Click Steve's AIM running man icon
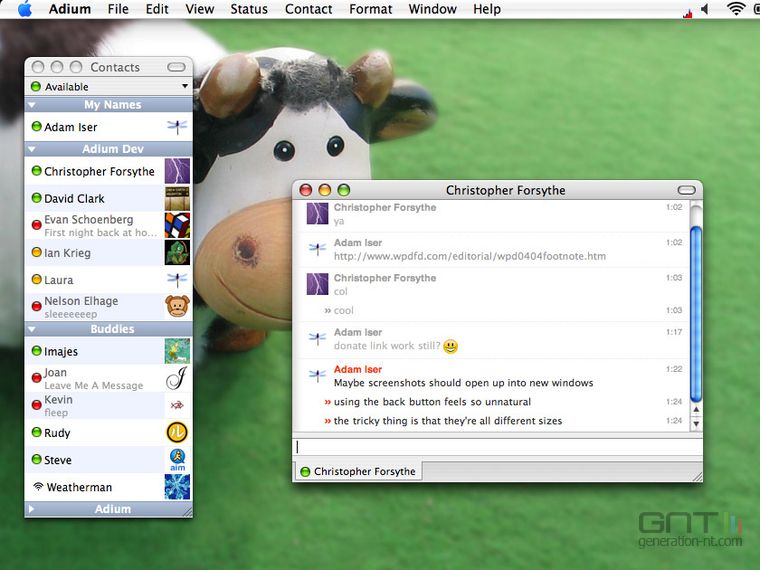The width and height of the screenshot is (760, 570). click(x=177, y=459)
